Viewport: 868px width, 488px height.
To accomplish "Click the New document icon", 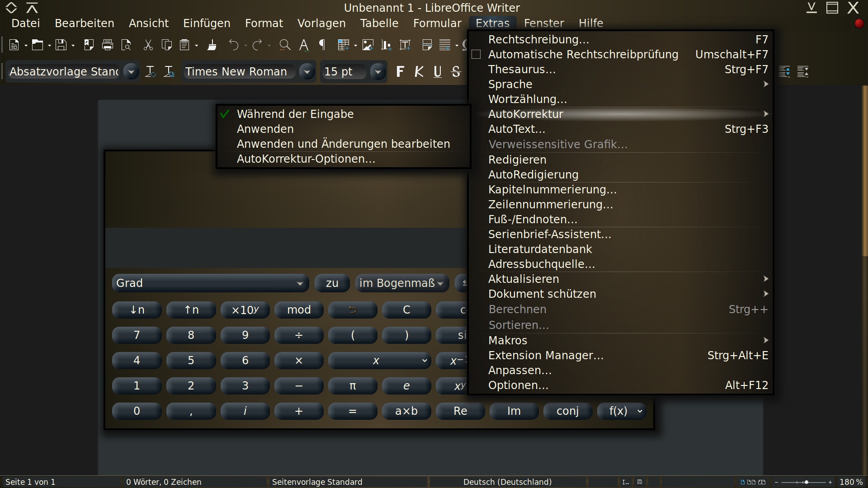I will (x=14, y=45).
